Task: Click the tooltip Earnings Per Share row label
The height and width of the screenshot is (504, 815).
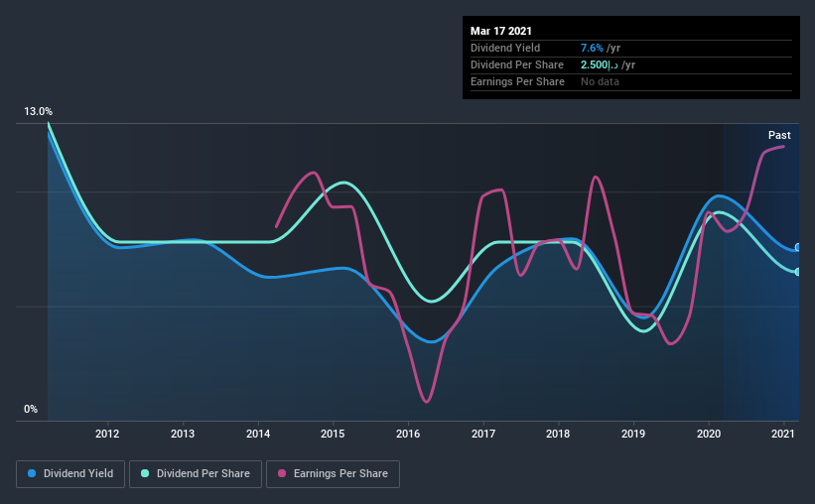Action: pos(517,81)
